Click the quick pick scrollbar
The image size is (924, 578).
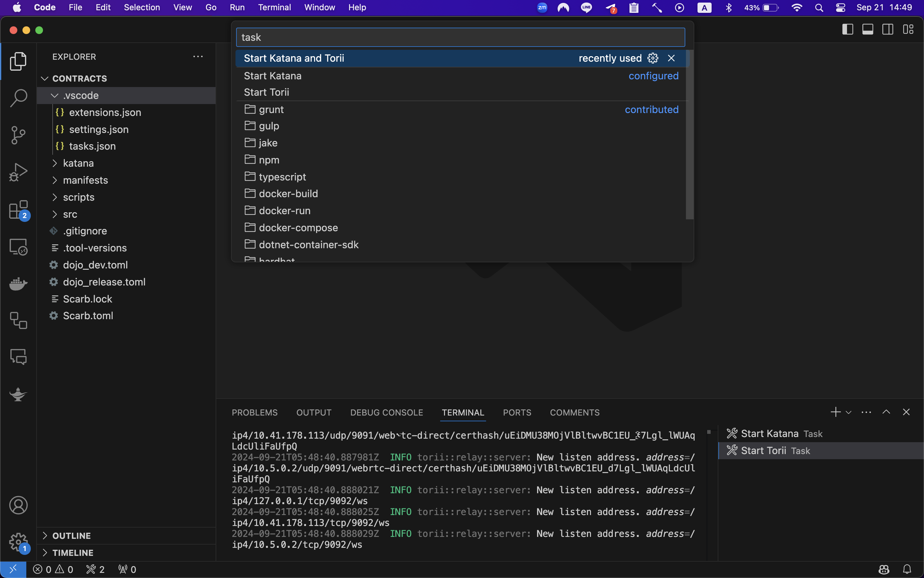point(689,135)
